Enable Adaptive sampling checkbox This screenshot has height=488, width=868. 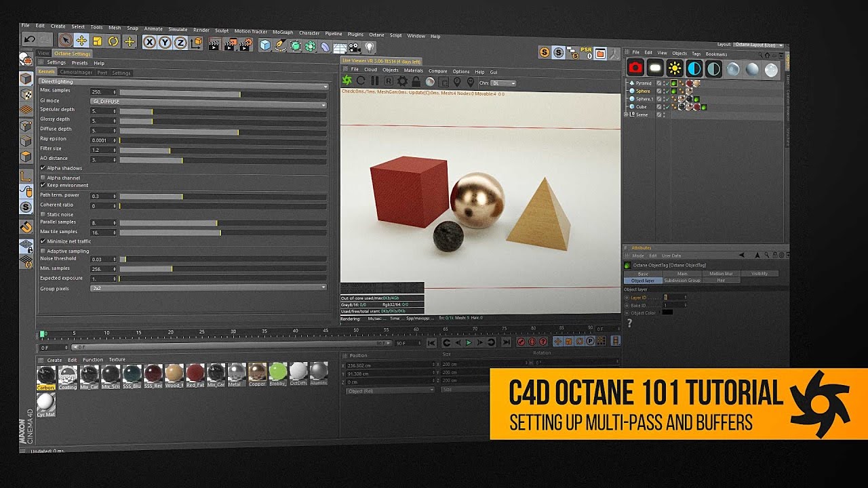[x=43, y=251]
